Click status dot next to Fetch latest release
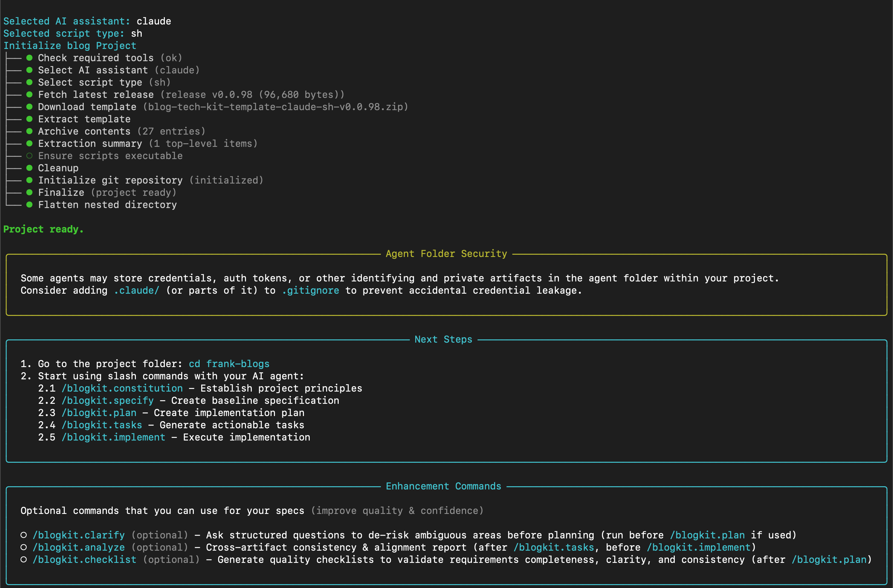Image resolution: width=893 pixels, height=588 pixels. click(x=29, y=95)
